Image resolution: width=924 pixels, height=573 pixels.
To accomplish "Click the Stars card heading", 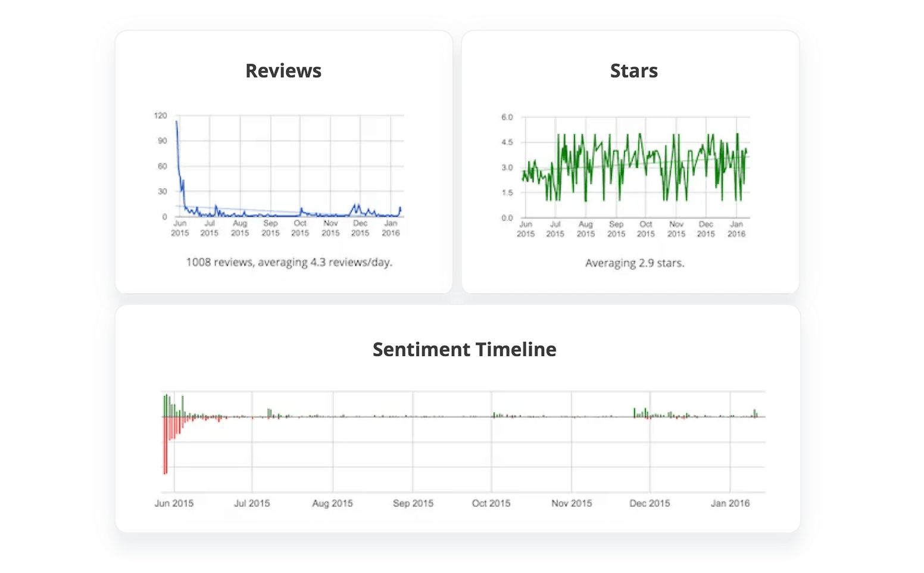I will tap(634, 71).
